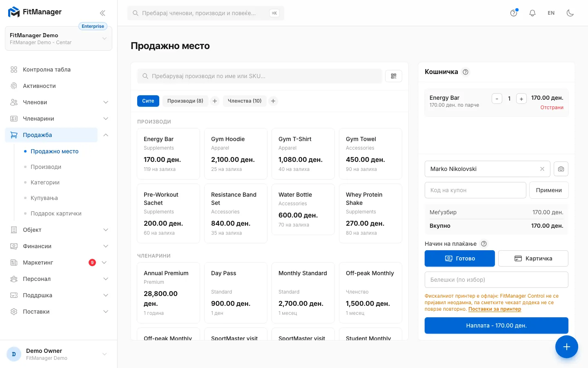Screen dimensions: 588x368
Task: Collapse the sidebar with double-chevron icon
Action: [102, 13]
